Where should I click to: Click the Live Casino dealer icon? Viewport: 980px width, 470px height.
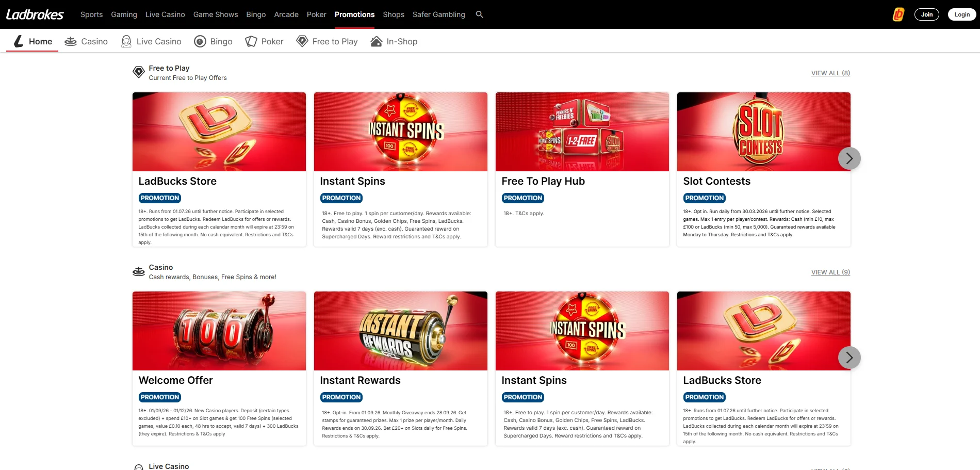[126, 41]
